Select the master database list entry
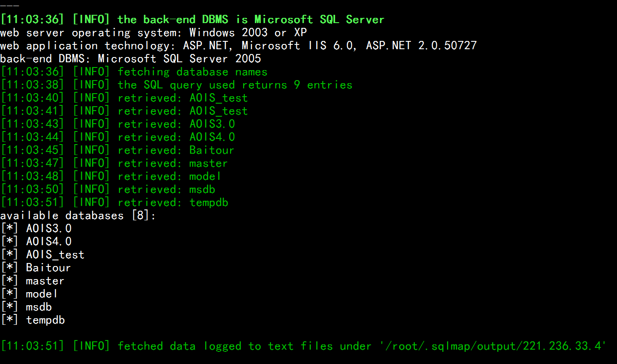The width and height of the screenshot is (617, 364). pyautogui.click(x=33, y=281)
